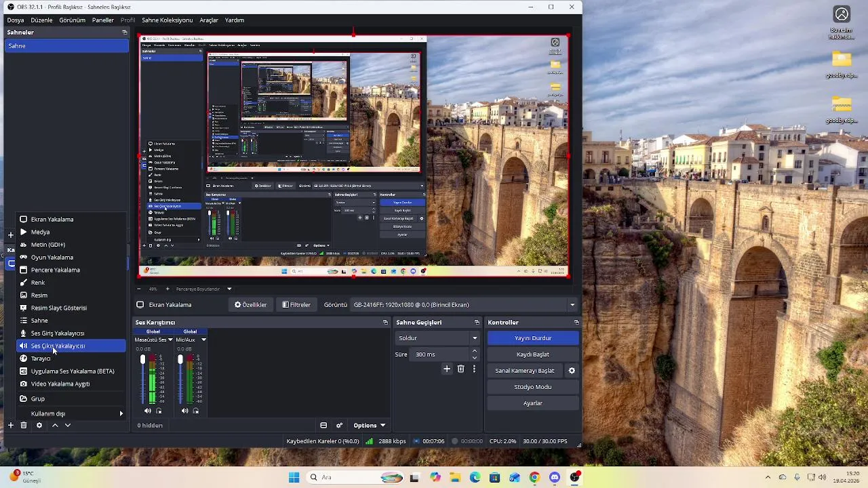Expand the Kullanım dışı submenu
This screenshot has width=868, height=488.
click(71, 413)
